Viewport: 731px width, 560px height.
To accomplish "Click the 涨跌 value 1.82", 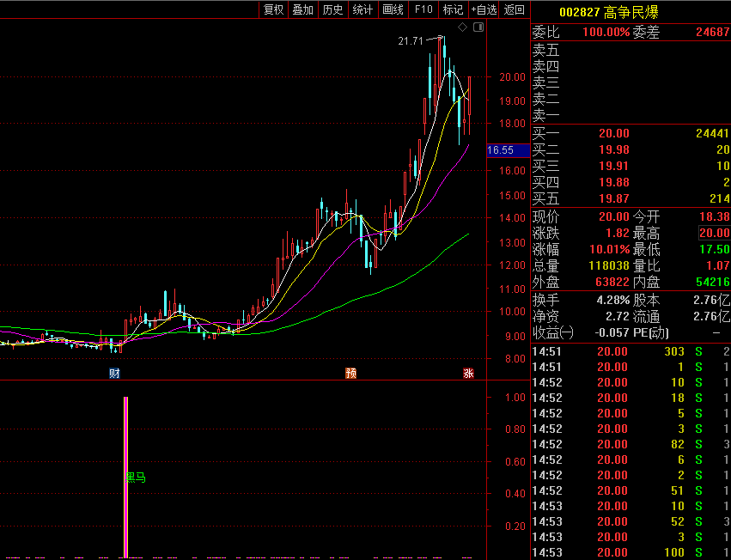I will (x=618, y=233).
